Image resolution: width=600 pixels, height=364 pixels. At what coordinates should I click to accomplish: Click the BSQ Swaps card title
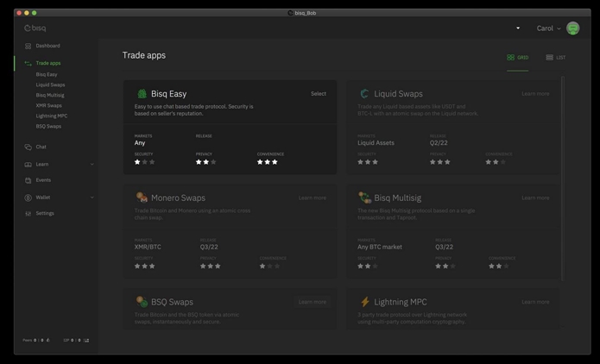[172, 302]
